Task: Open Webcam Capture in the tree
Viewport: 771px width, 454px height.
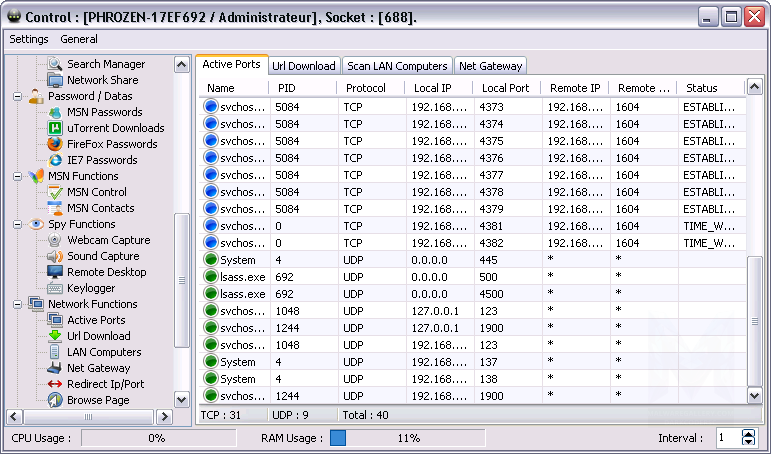Action: pyautogui.click(x=108, y=240)
